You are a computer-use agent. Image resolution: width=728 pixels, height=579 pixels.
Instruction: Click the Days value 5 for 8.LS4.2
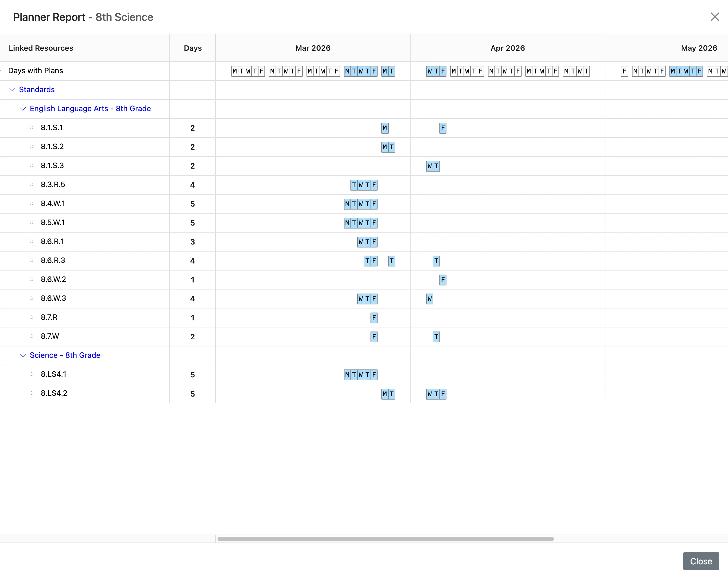click(193, 394)
